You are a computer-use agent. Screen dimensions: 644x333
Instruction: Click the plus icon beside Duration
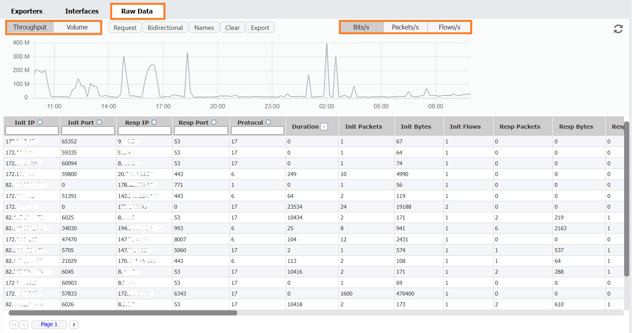(324, 127)
